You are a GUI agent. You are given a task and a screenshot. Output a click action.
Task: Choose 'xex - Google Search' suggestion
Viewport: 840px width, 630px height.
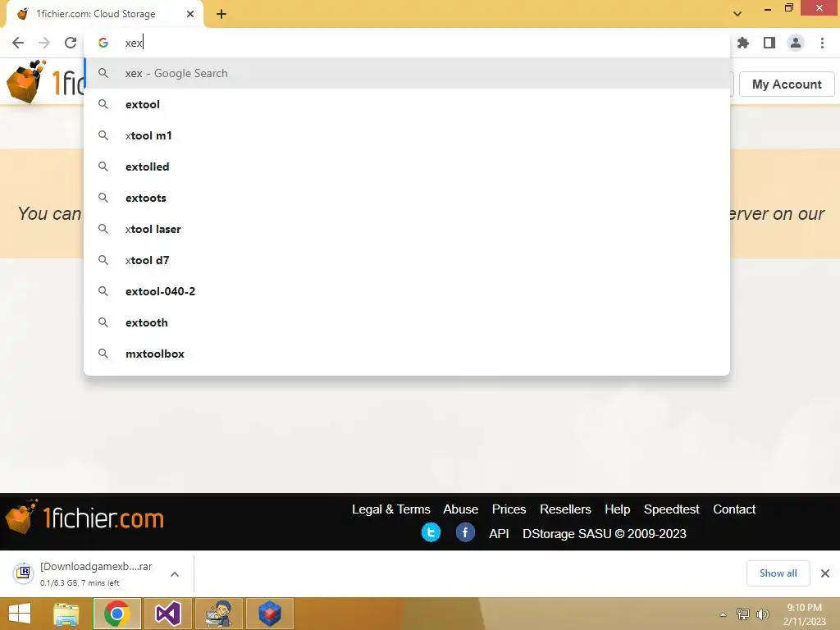407,73
